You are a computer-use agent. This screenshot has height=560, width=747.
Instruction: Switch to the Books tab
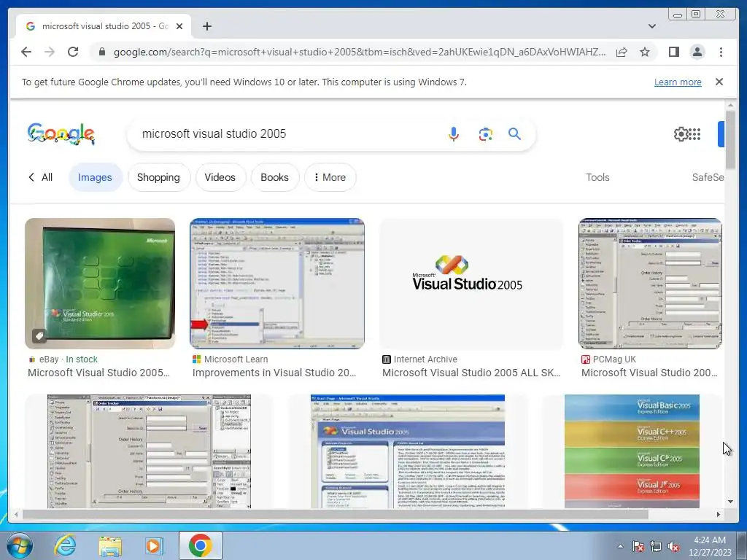(x=274, y=177)
